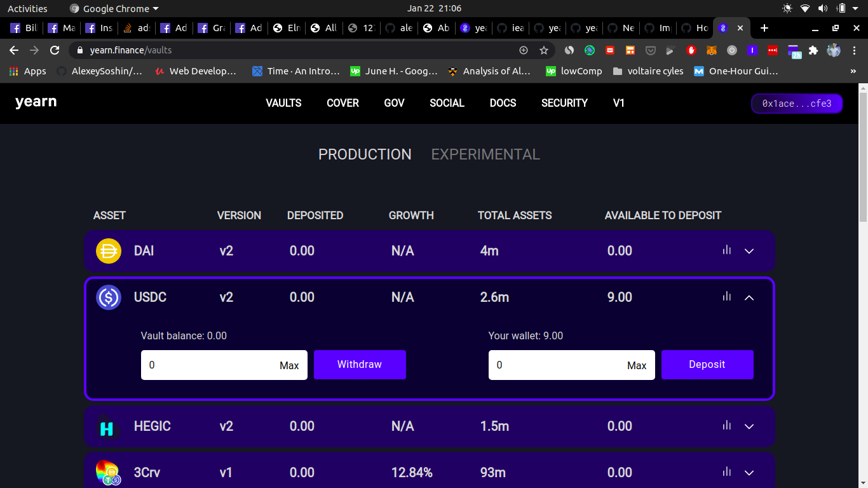Open the SOCIAL nav item
The width and height of the screenshot is (868, 488).
pos(447,103)
